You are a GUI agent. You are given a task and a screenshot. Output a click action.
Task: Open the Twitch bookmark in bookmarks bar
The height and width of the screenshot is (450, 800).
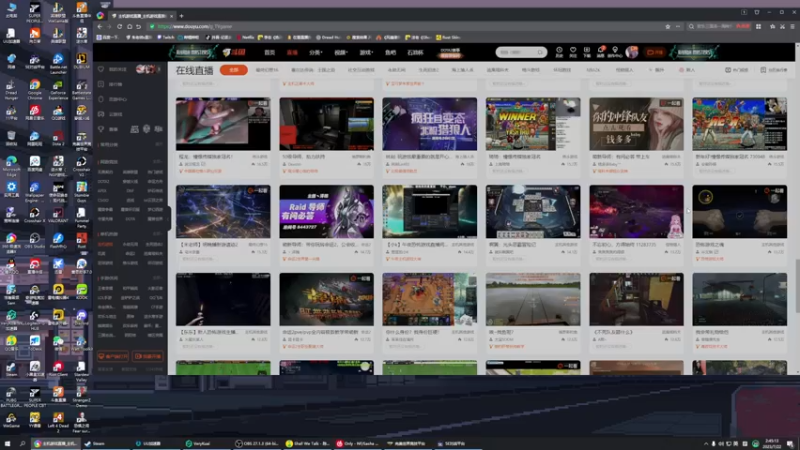166,37
